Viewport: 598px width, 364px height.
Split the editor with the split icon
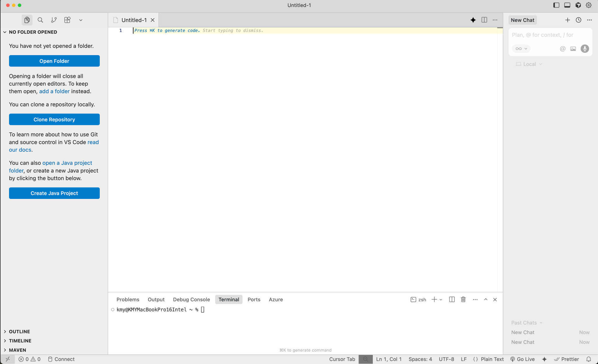pyautogui.click(x=484, y=20)
